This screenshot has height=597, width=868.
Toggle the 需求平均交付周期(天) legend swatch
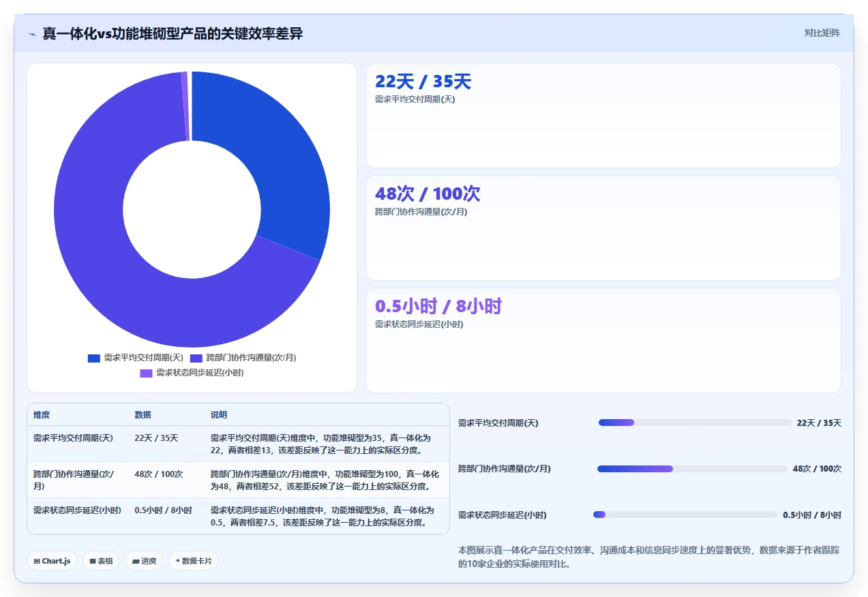[94, 358]
